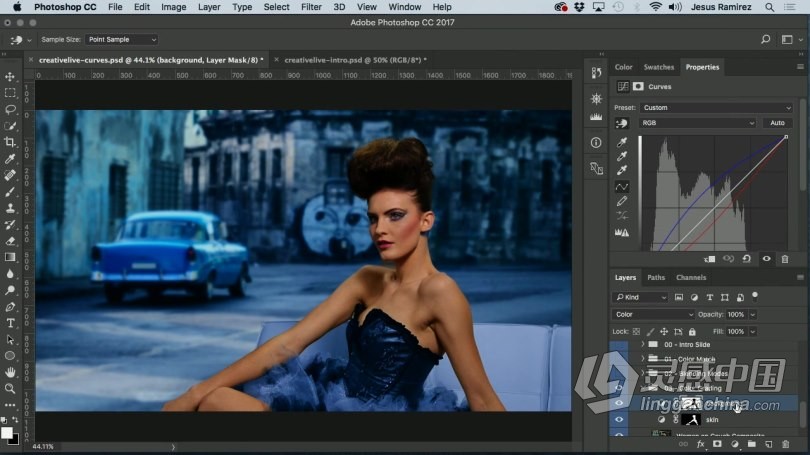Open the Sample Size dropdown
810x455 pixels.
tap(121, 40)
